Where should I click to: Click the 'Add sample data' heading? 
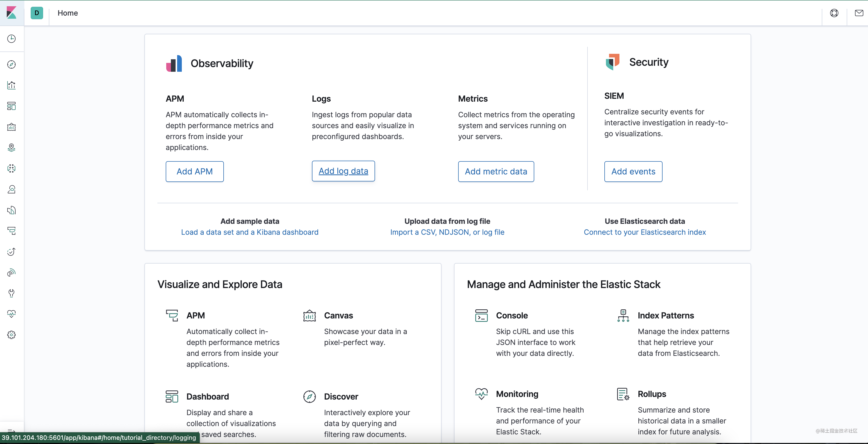[250, 221]
